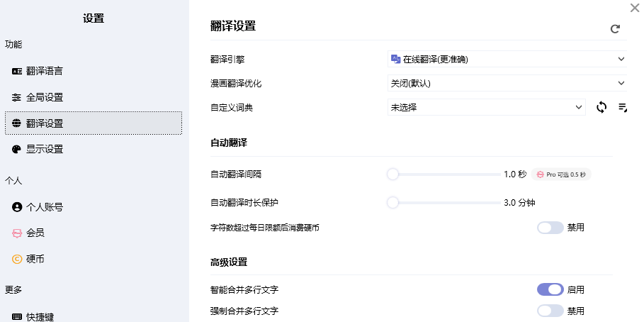The image size is (644, 322).
Task: Click the Pro 可选 0.5 秒 badge
Action: 561,174
